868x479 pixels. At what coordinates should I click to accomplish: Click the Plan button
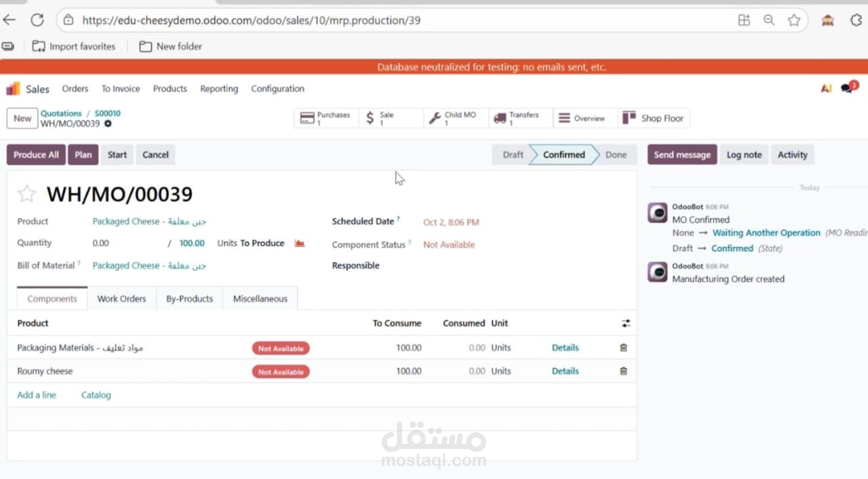pos(83,155)
